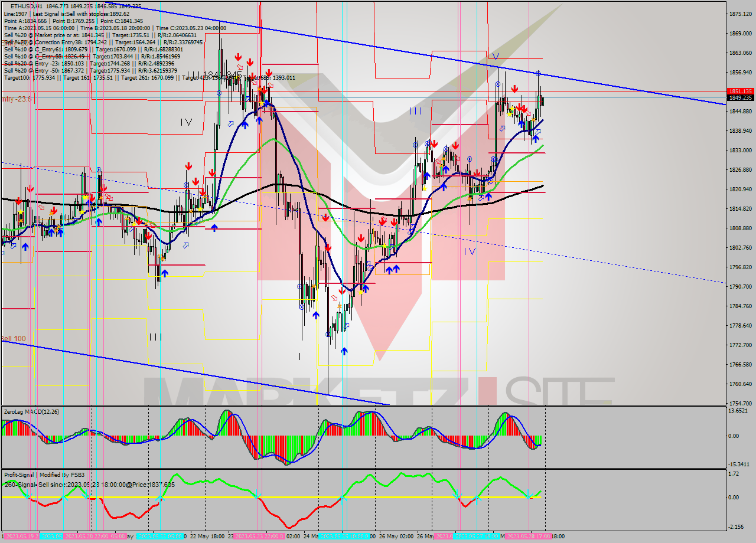Select the blue 'I I I' wave label
This screenshot has height=543, width=756.
[x=416, y=111]
